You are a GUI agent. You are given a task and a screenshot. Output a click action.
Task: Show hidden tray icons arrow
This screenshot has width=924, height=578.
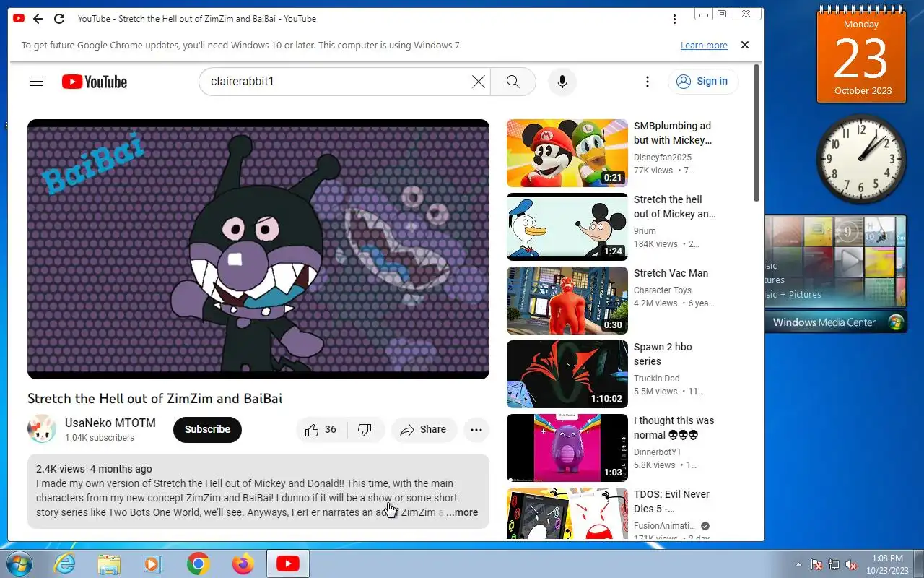pyautogui.click(x=798, y=564)
